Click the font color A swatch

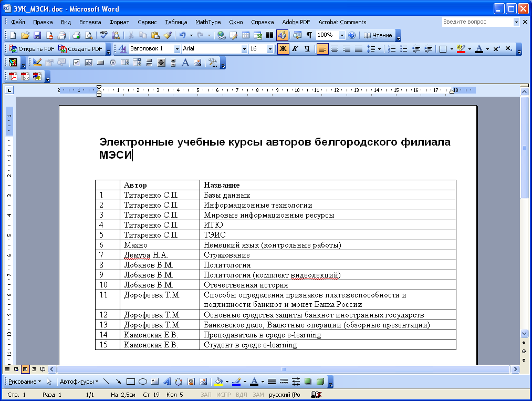coord(479,49)
